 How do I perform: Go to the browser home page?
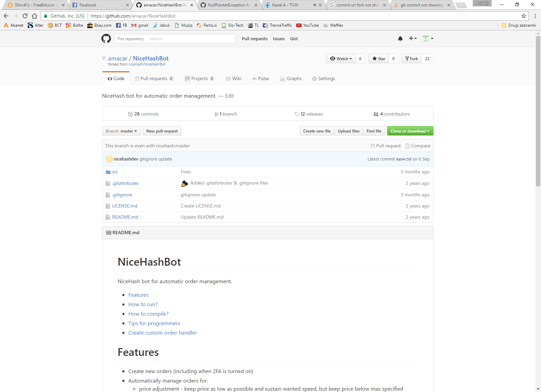(34, 16)
